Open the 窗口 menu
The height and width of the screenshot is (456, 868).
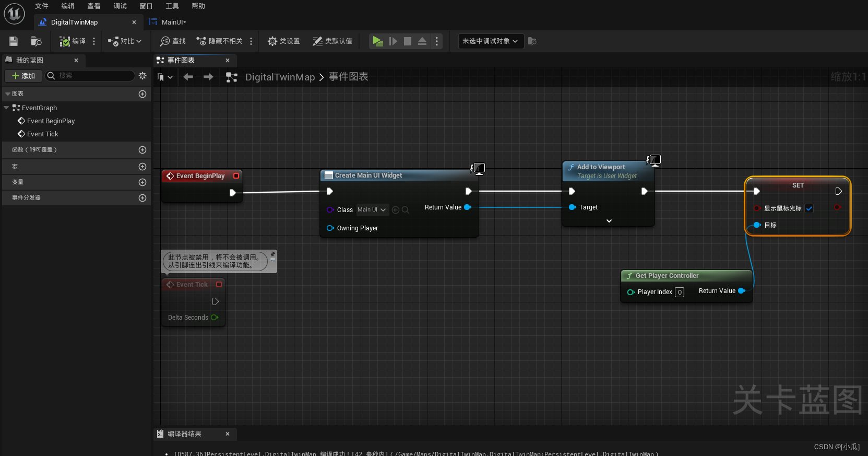(146, 6)
